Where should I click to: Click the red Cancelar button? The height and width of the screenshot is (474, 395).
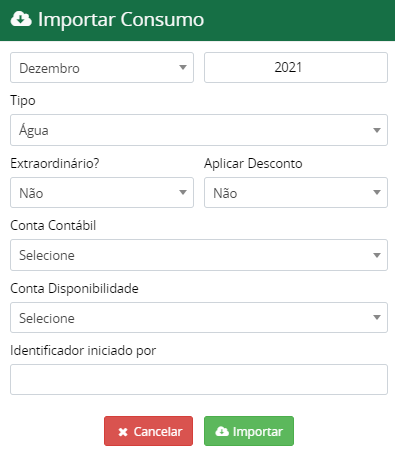[x=148, y=431]
